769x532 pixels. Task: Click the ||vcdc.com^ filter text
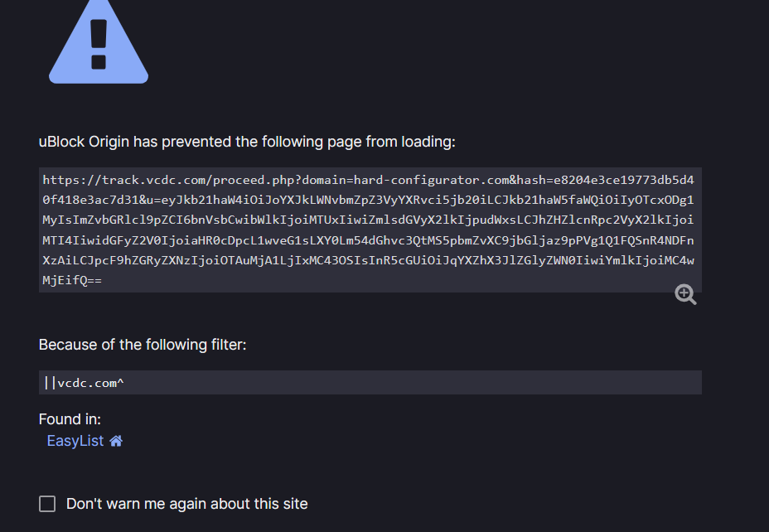(x=85, y=382)
